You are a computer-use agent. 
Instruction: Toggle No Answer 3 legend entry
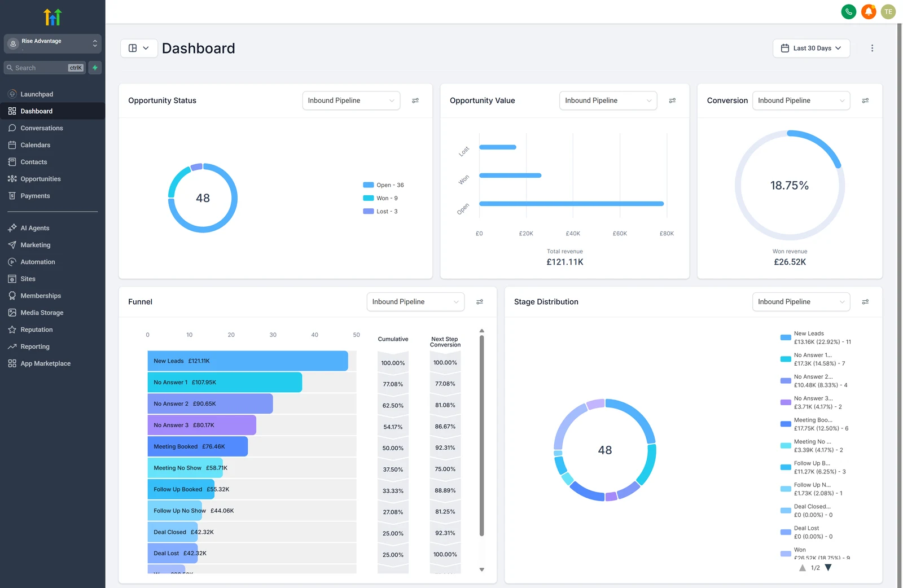(x=811, y=402)
